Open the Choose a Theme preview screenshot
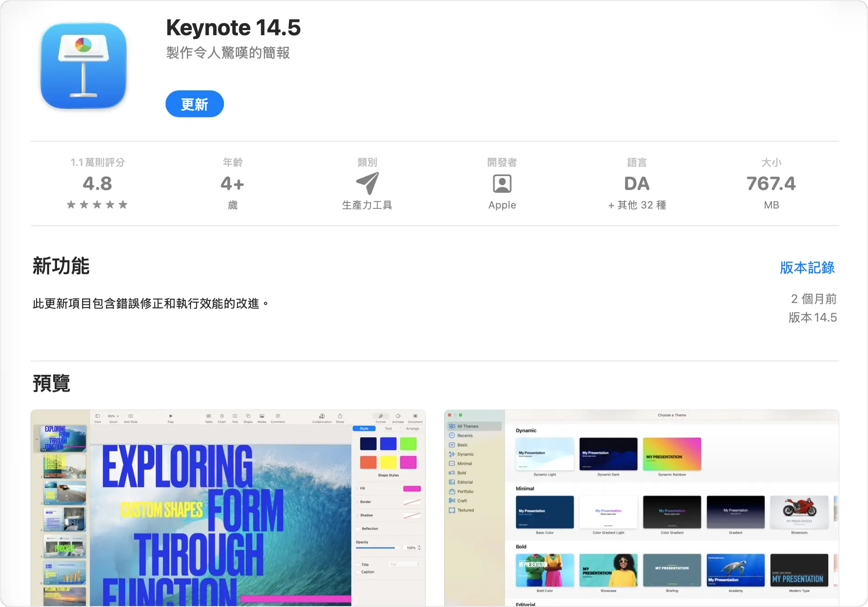 click(642, 508)
